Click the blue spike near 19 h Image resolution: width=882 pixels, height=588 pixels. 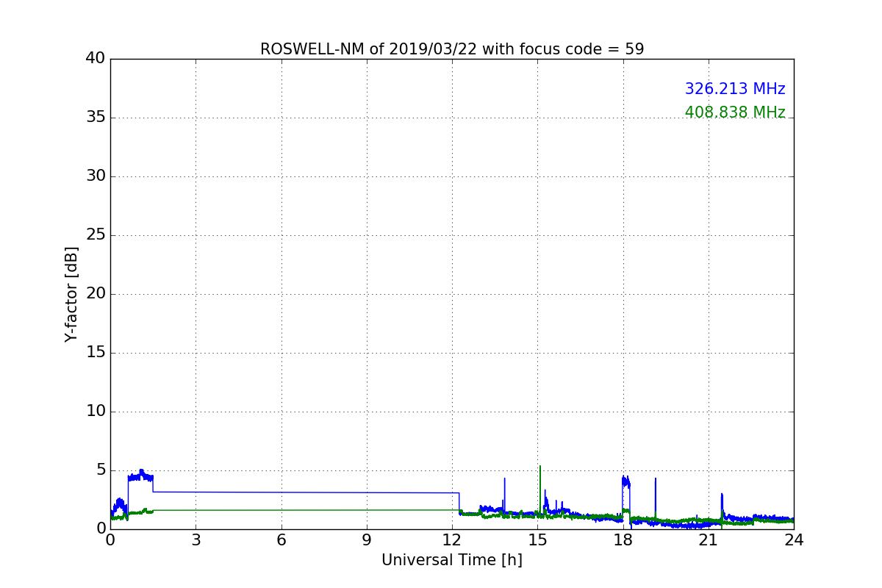pos(656,479)
